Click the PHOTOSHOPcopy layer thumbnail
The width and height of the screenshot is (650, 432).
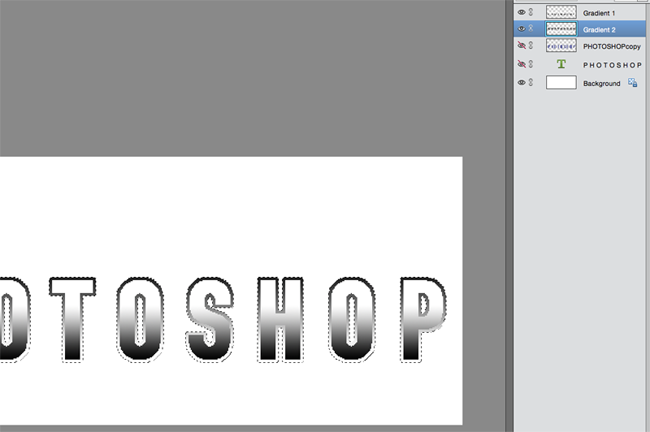[561, 46]
